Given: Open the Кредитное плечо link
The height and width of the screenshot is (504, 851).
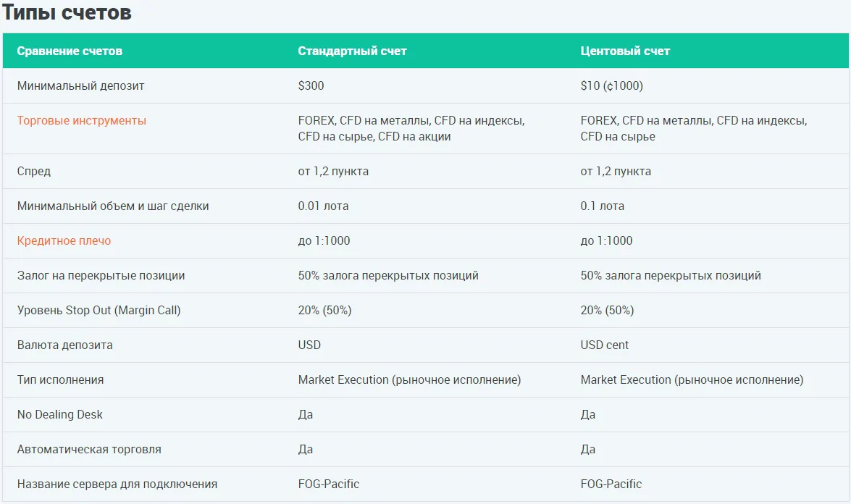Looking at the screenshot, I should [x=64, y=241].
